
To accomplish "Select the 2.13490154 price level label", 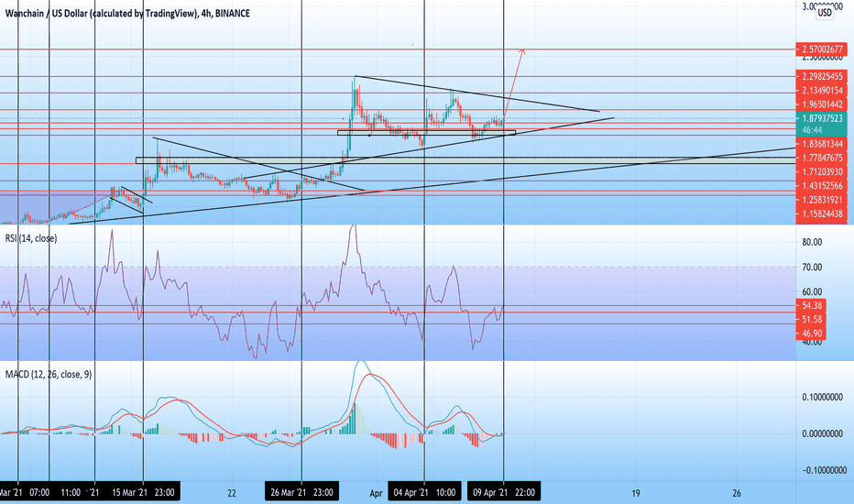I will click(x=821, y=91).
